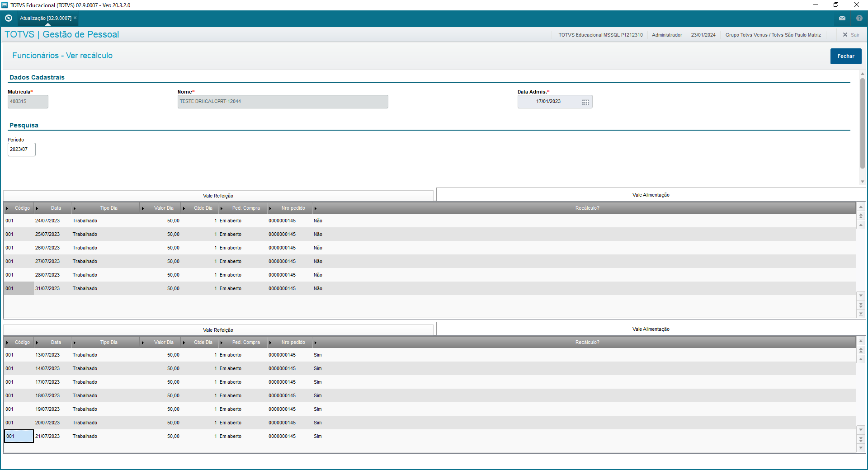Page down with double arrow in lower grid
The width and height of the screenshot is (868, 470).
(x=861, y=439)
